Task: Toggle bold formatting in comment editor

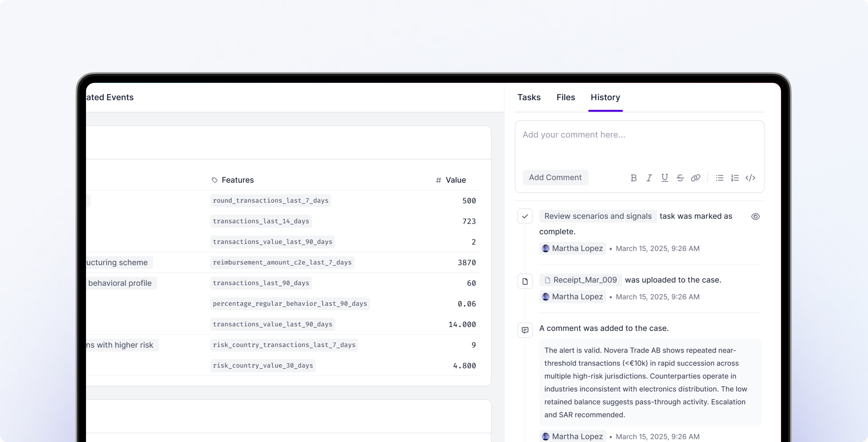Action: (634, 178)
